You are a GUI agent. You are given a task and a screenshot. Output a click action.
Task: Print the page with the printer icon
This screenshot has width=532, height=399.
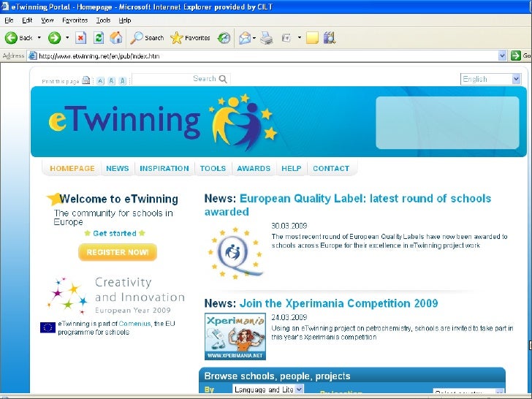(267, 38)
